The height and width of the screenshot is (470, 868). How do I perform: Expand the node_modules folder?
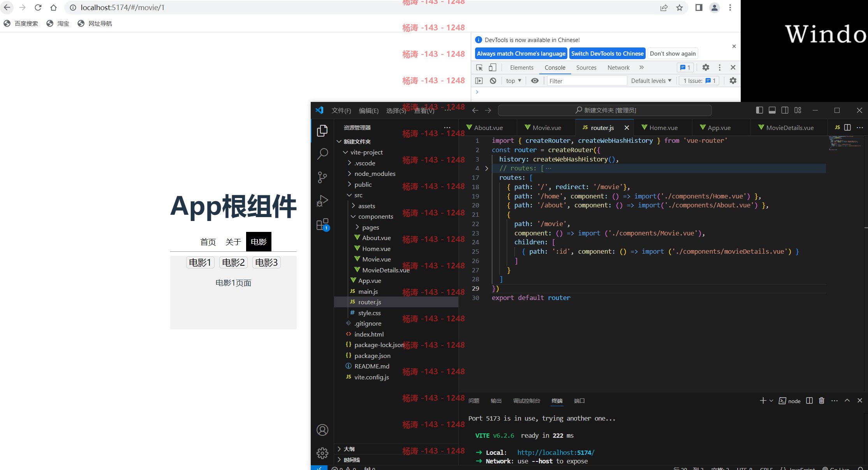coord(349,174)
